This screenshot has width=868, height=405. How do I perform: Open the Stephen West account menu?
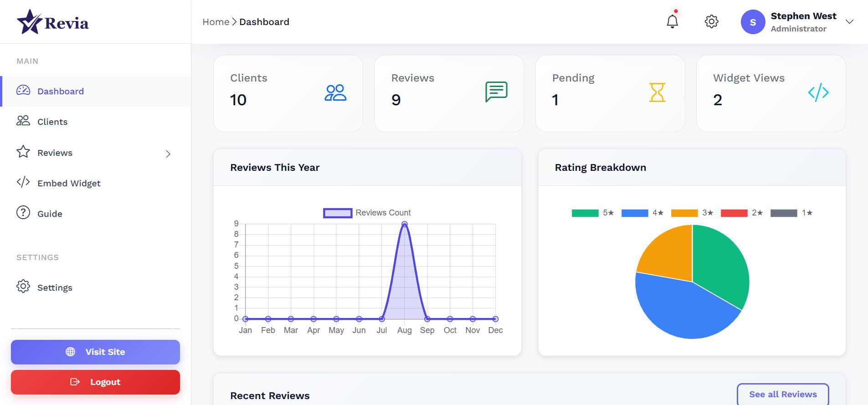(x=803, y=22)
